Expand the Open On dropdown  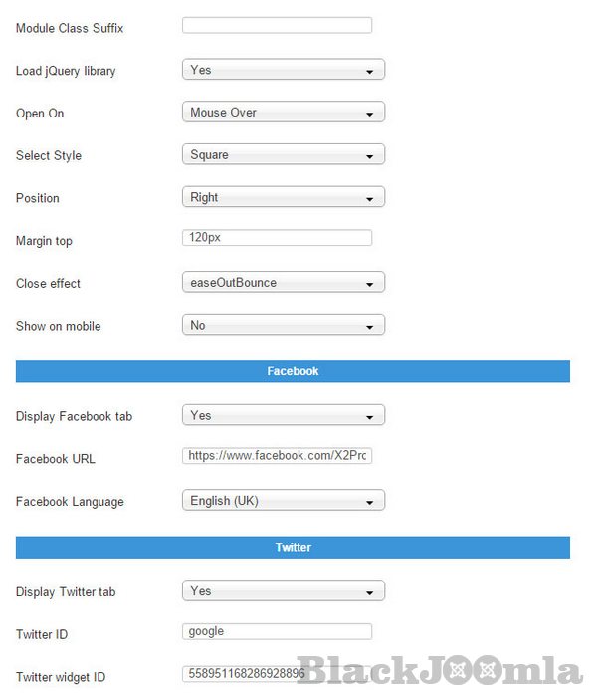tap(283, 113)
